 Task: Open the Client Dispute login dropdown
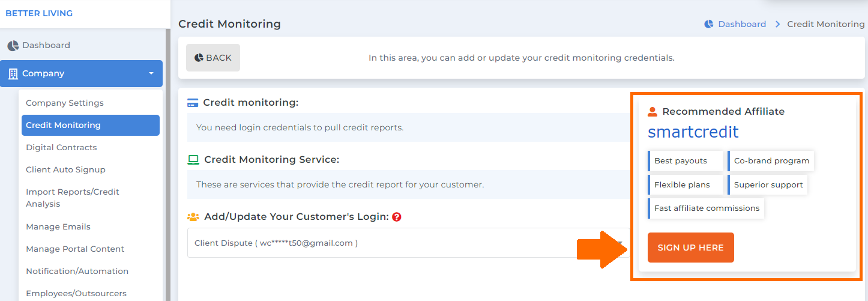(408, 243)
